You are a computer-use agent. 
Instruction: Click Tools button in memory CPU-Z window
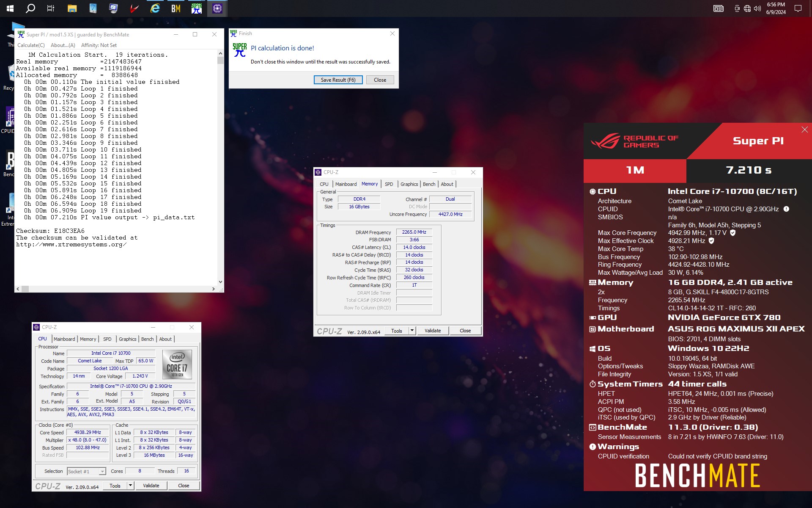pos(397,331)
